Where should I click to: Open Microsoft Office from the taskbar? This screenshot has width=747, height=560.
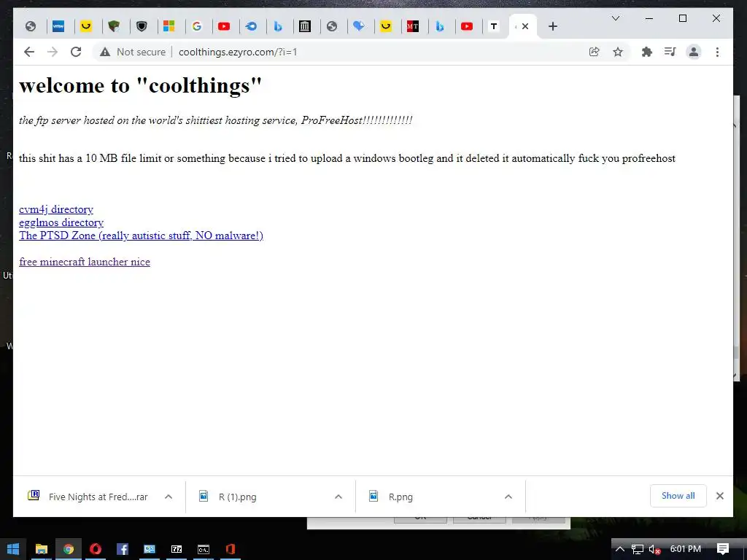[230, 549]
